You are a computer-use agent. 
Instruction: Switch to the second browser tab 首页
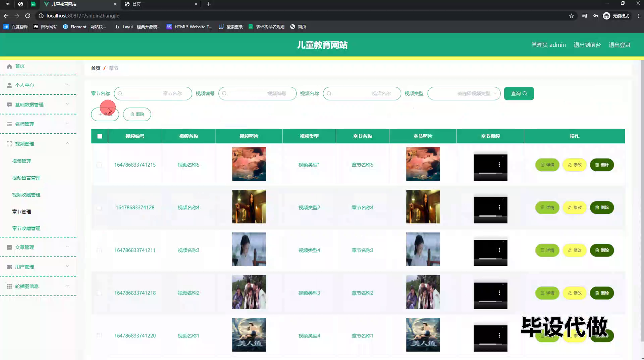coord(160,4)
